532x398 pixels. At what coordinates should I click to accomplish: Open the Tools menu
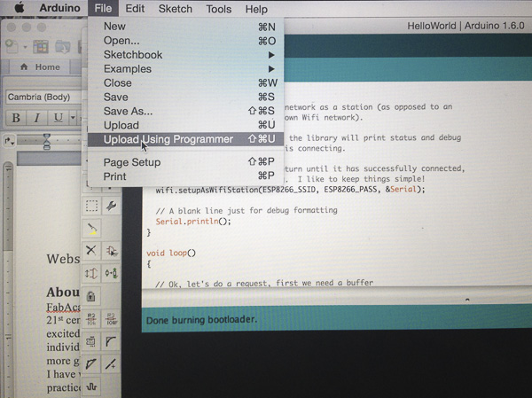point(218,9)
